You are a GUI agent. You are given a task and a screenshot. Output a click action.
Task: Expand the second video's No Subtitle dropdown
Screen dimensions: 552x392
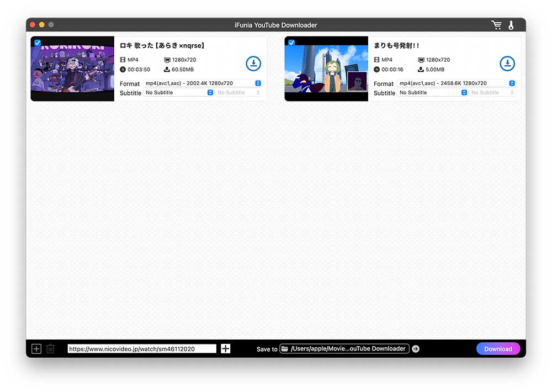pyautogui.click(x=433, y=93)
